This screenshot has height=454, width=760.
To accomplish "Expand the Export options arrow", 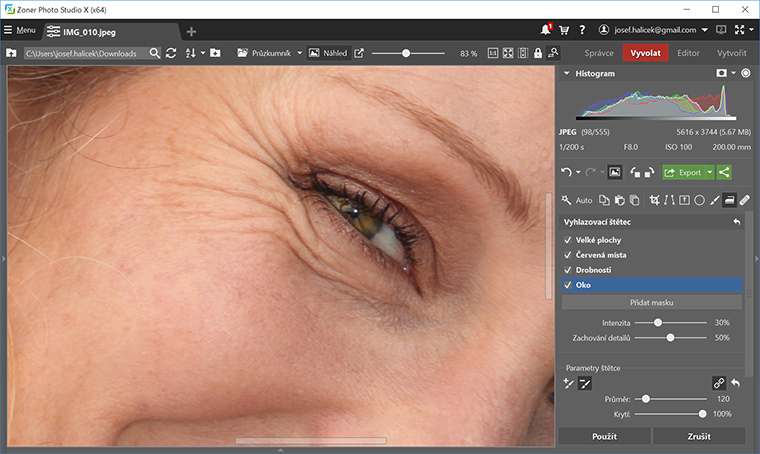I will click(x=709, y=172).
